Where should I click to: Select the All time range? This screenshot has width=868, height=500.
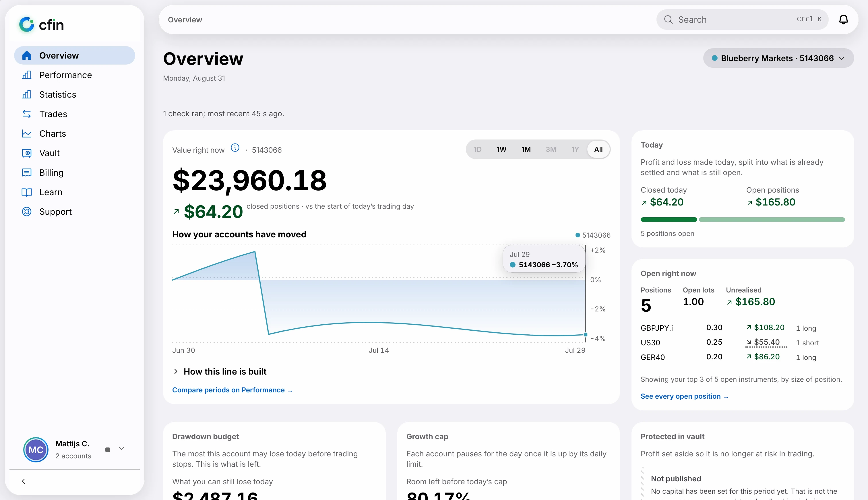(x=598, y=149)
